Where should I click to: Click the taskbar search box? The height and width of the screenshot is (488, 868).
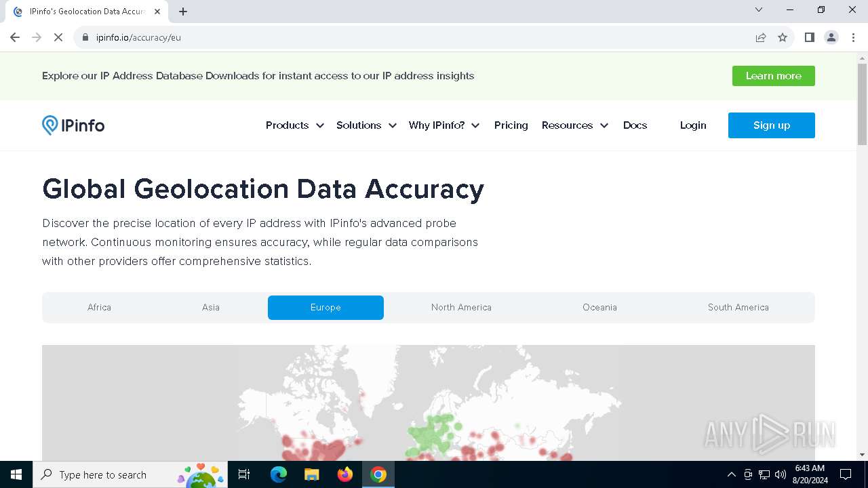click(129, 474)
